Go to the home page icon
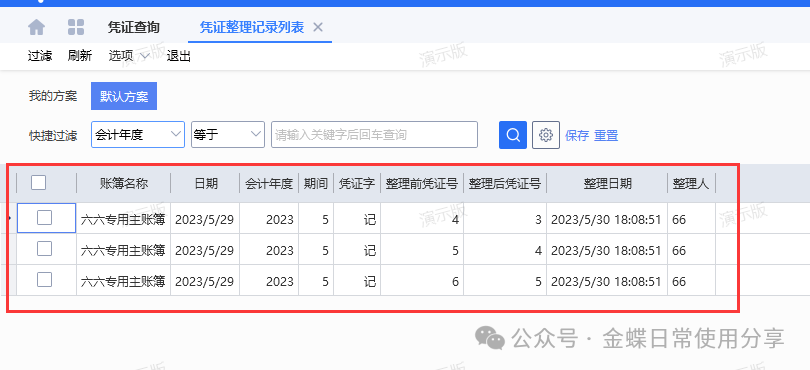Image resolution: width=810 pixels, height=370 pixels. tap(36, 27)
